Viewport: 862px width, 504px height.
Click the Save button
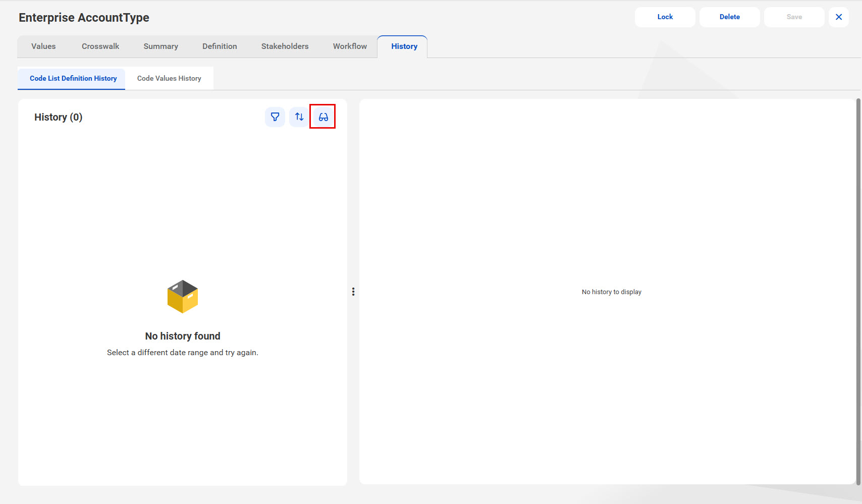794,17
